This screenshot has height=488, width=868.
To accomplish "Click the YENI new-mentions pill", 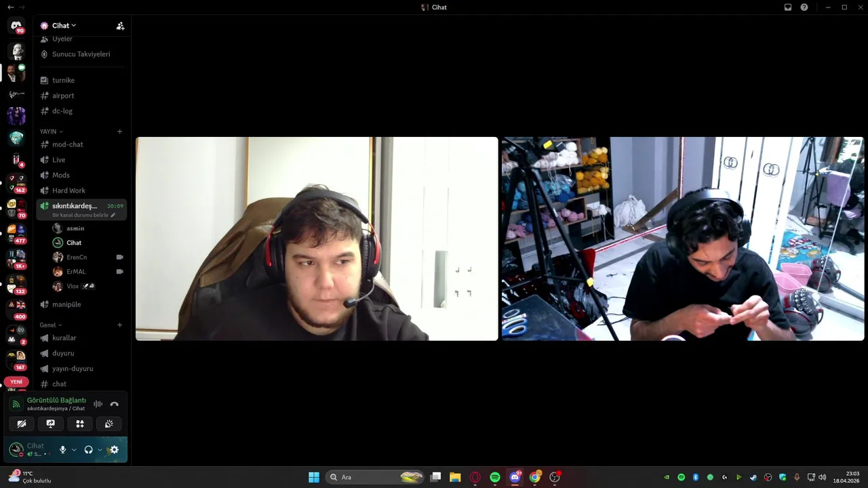I will 16,382.
